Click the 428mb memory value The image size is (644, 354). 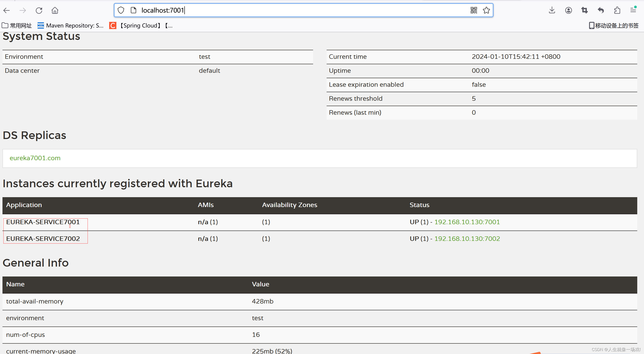click(x=262, y=301)
